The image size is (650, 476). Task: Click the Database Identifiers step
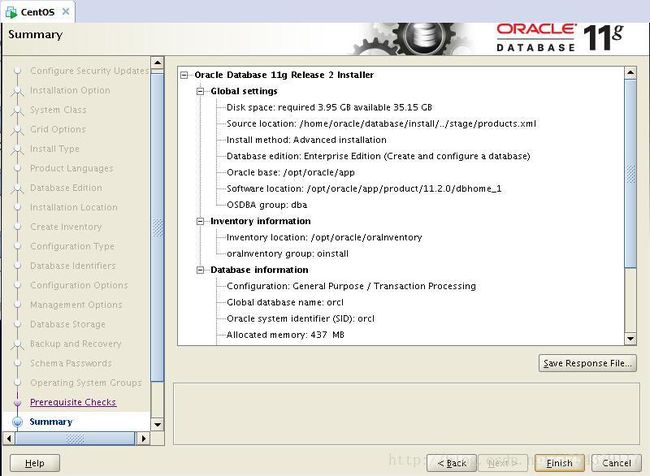point(73,266)
